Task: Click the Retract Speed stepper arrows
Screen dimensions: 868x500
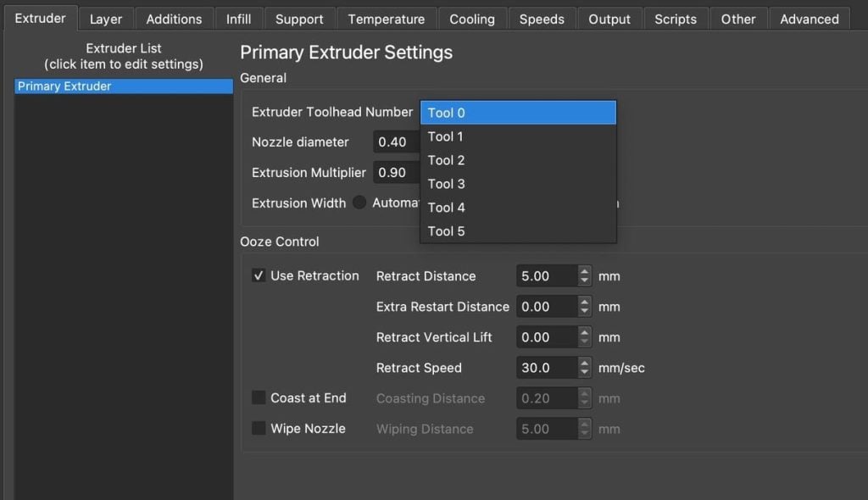Action: [585, 368]
